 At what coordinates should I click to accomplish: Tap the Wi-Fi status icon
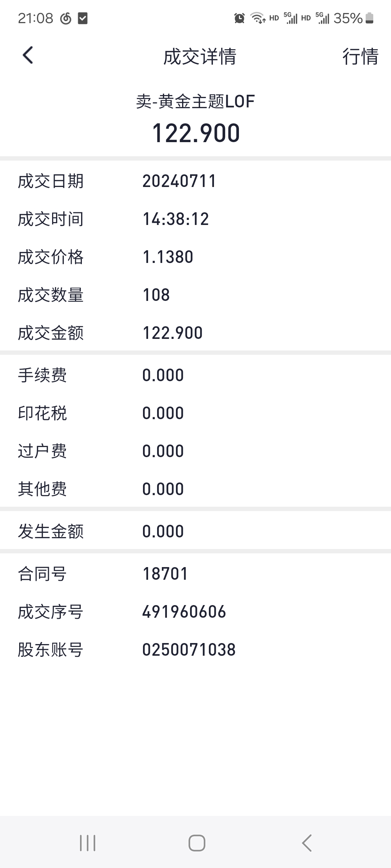coord(258,18)
